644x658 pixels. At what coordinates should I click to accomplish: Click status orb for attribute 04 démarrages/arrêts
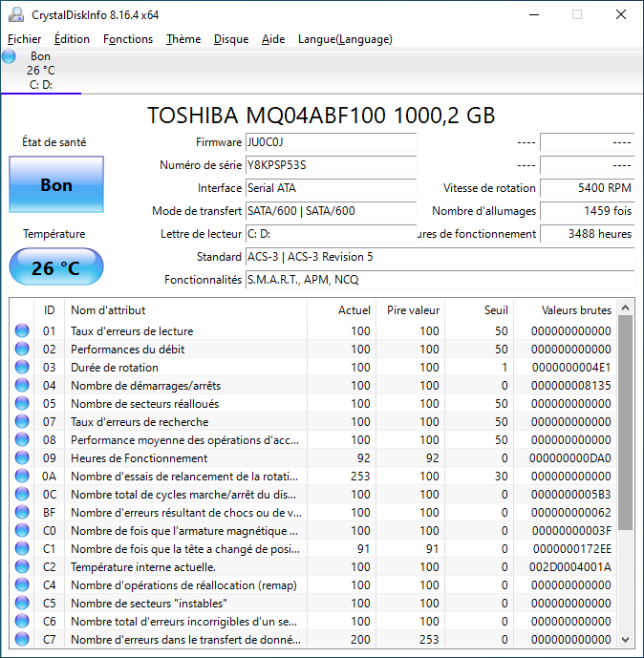click(x=22, y=385)
